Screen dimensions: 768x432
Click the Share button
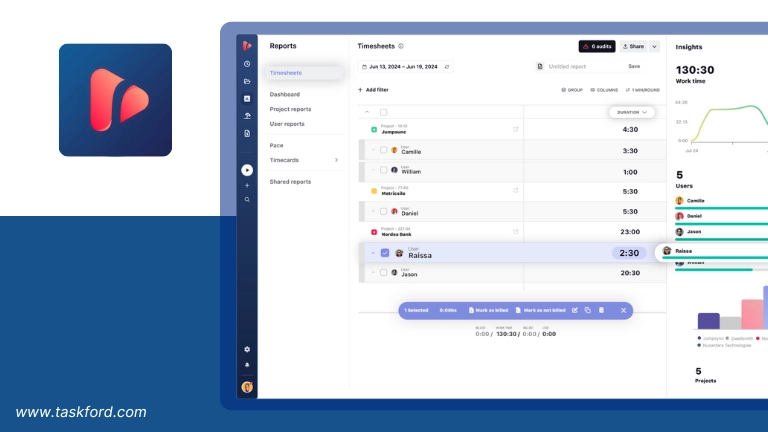click(634, 47)
